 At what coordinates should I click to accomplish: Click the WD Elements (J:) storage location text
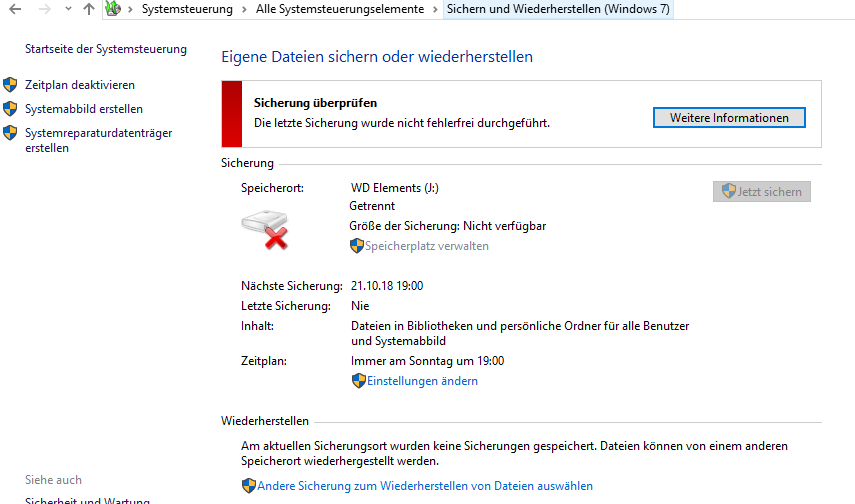click(x=395, y=188)
